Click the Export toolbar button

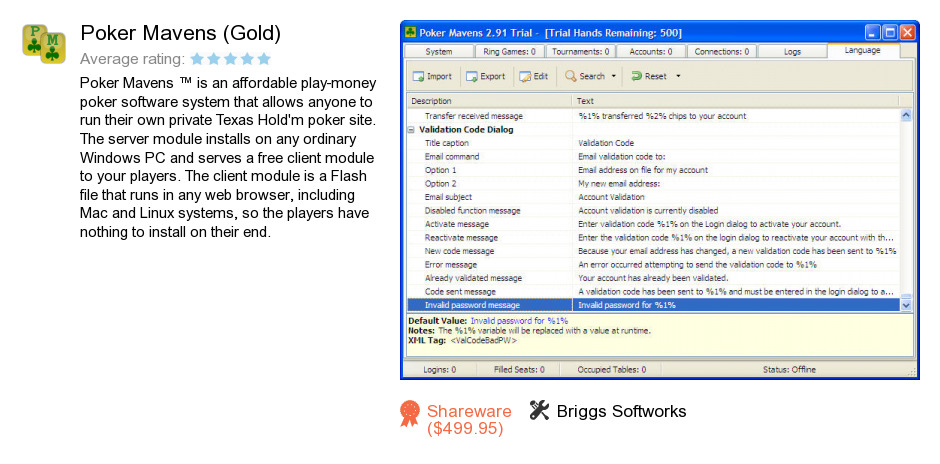tap(486, 77)
